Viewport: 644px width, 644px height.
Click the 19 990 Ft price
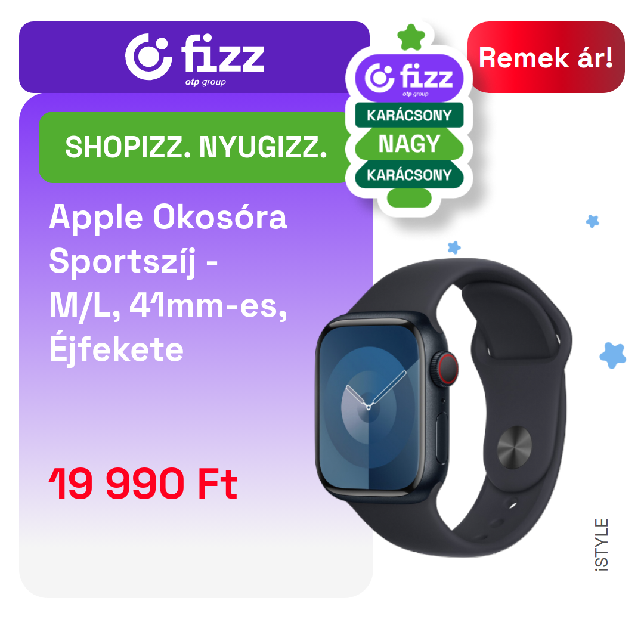click(x=143, y=484)
